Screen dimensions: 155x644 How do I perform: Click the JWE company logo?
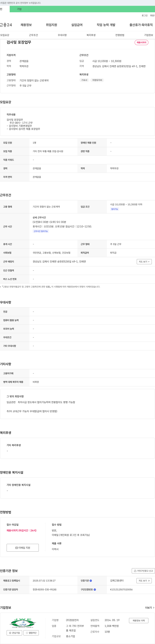pyautogui.click(x=23, y=623)
